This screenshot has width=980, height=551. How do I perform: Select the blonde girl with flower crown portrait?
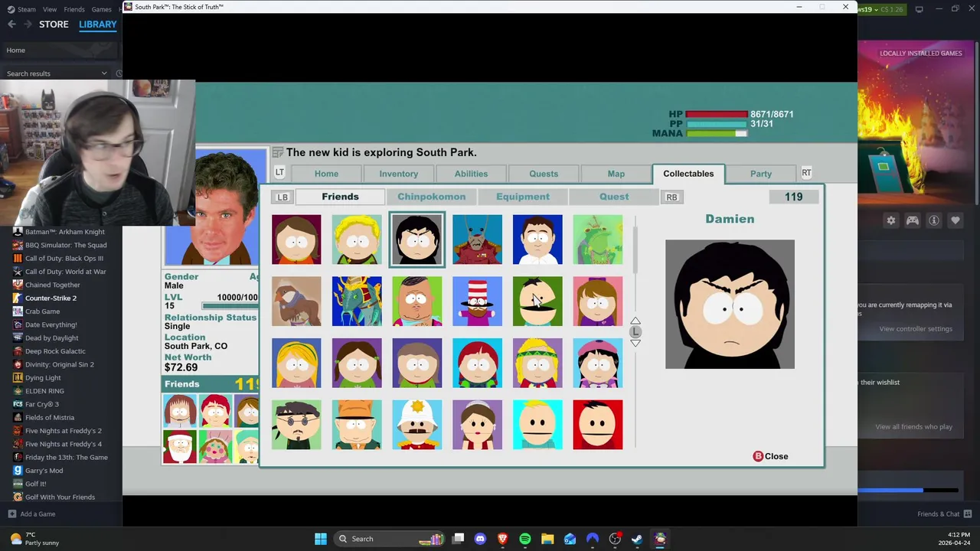tap(537, 363)
